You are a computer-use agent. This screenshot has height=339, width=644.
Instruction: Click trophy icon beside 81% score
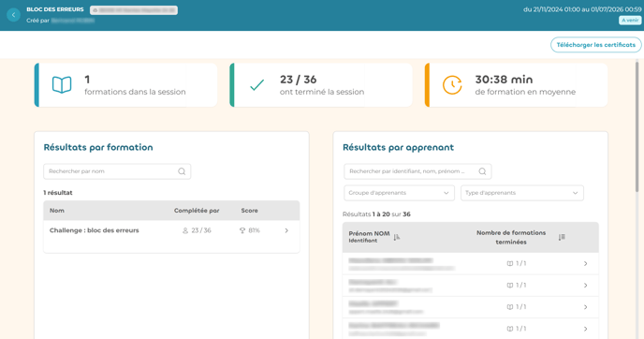(x=242, y=230)
